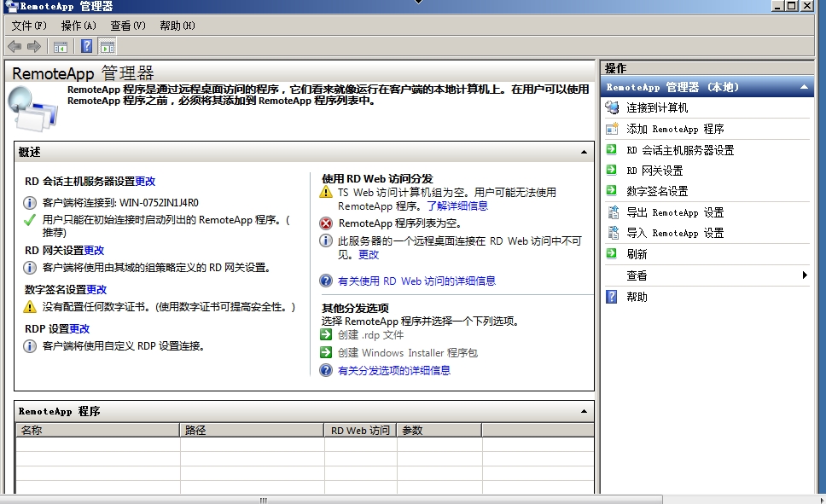Click help icon beside 有关使用 RD Web 访问的详细信息
This screenshot has width=826, height=504.
coord(326,281)
